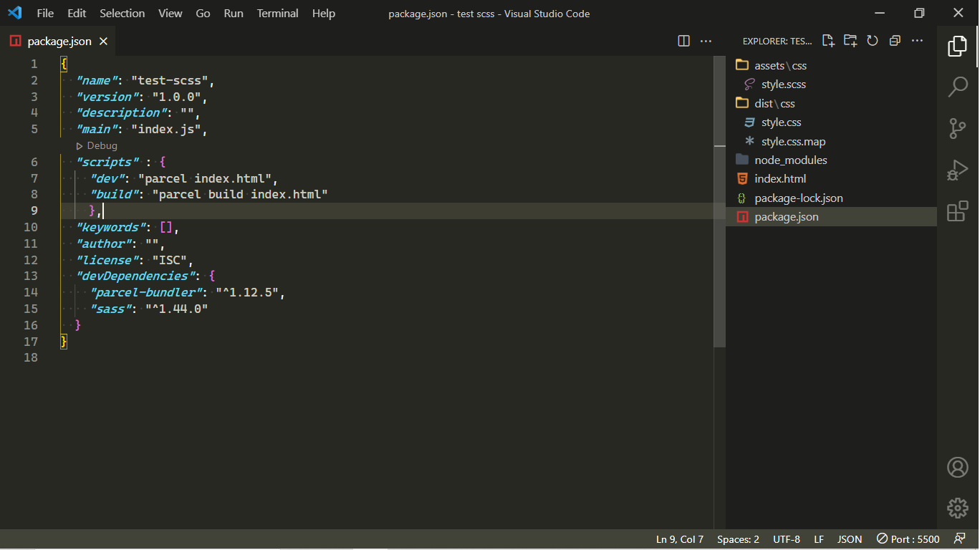Expand the node_modules folder
Viewport: 980px width, 550px height.
[831, 160]
